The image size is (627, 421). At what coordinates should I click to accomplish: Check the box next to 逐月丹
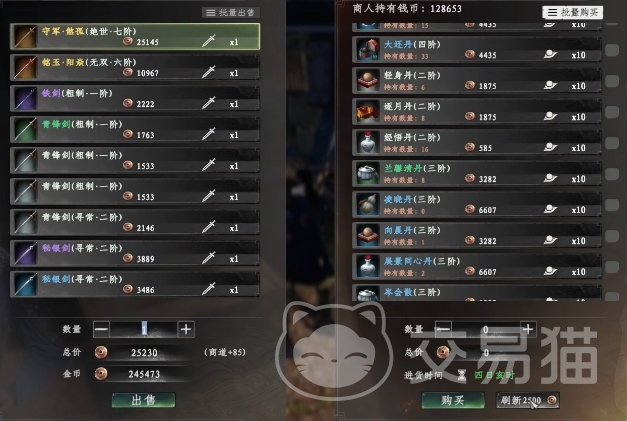tap(612, 112)
